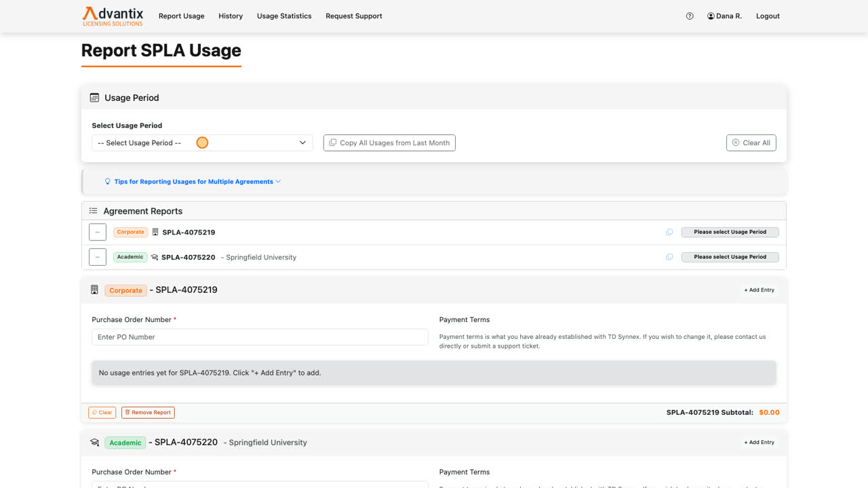Add Entry to Corporate SPLA-4075219

tap(759, 290)
